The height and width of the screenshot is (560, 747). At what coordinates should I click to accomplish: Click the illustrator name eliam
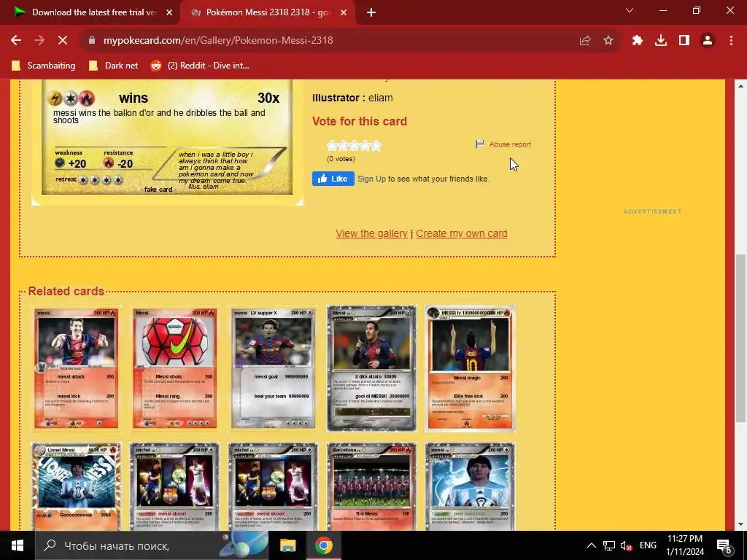coord(381,98)
